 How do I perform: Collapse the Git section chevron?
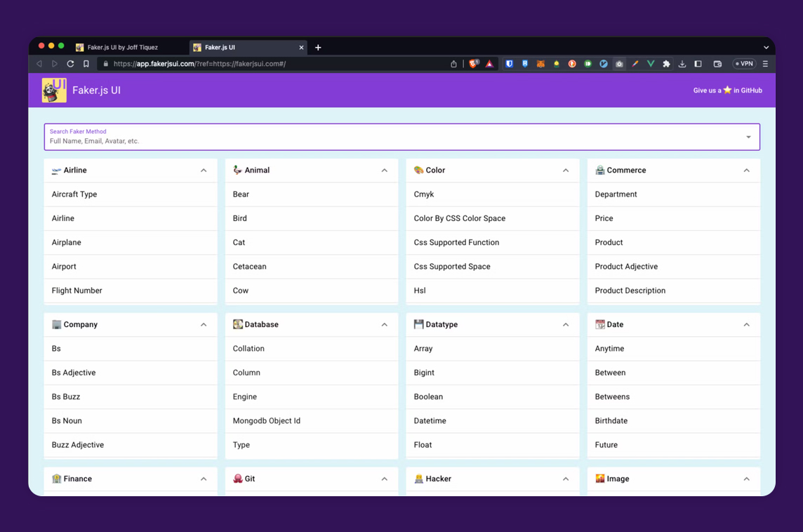pos(384,479)
